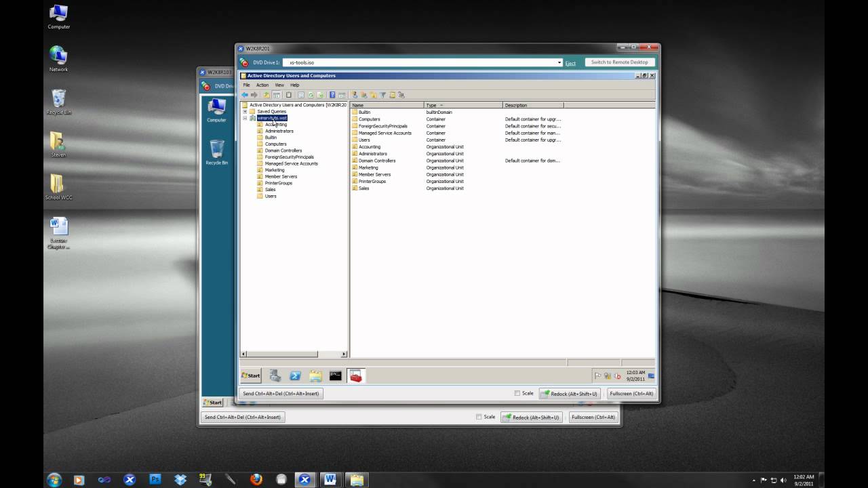Open Network icon on desktop
Image resolution: width=868 pixels, height=488 pixels.
pos(58,59)
